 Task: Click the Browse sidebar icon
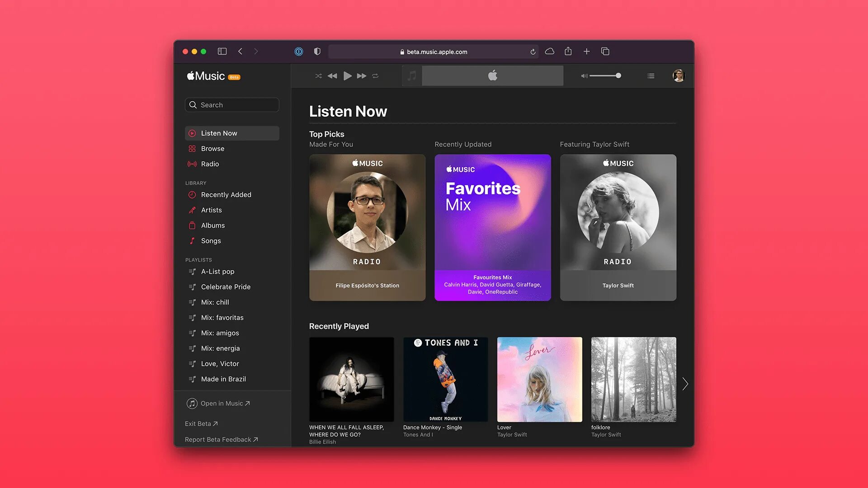pyautogui.click(x=191, y=148)
